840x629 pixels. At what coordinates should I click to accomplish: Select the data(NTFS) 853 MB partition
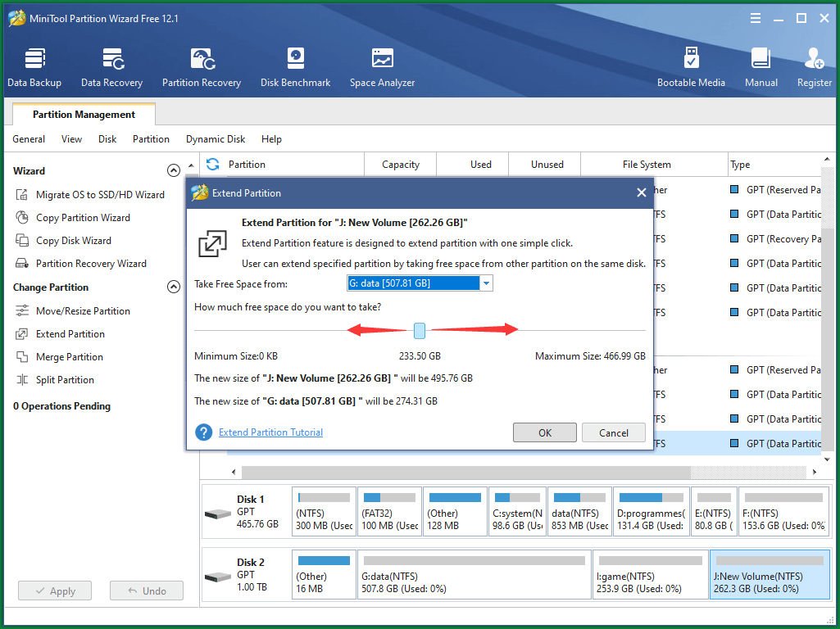point(579,511)
